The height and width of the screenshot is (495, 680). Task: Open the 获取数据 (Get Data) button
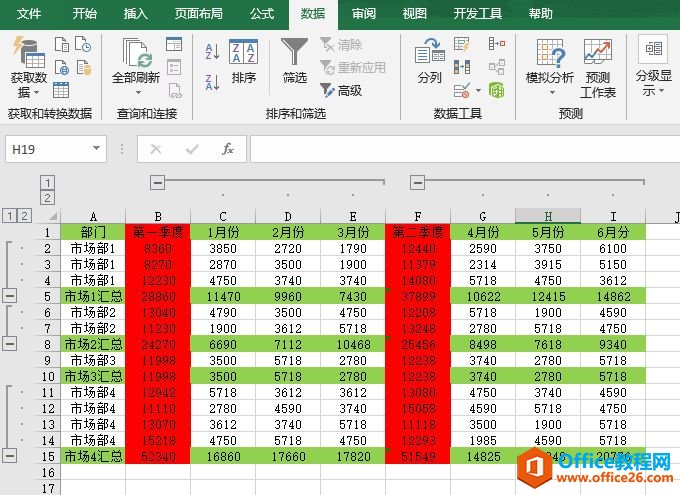tap(29, 67)
